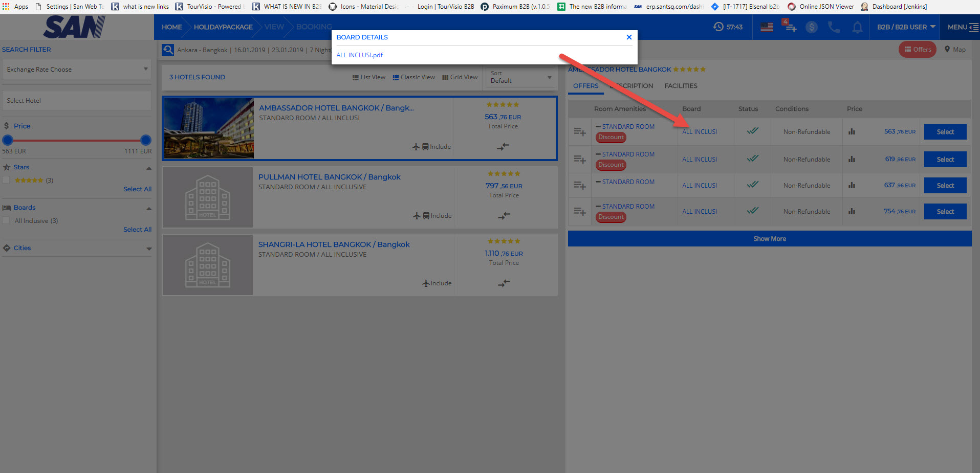980x473 pixels.
Task: Open the Exchange Rate Choose dropdown
Action: click(x=77, y=69)
